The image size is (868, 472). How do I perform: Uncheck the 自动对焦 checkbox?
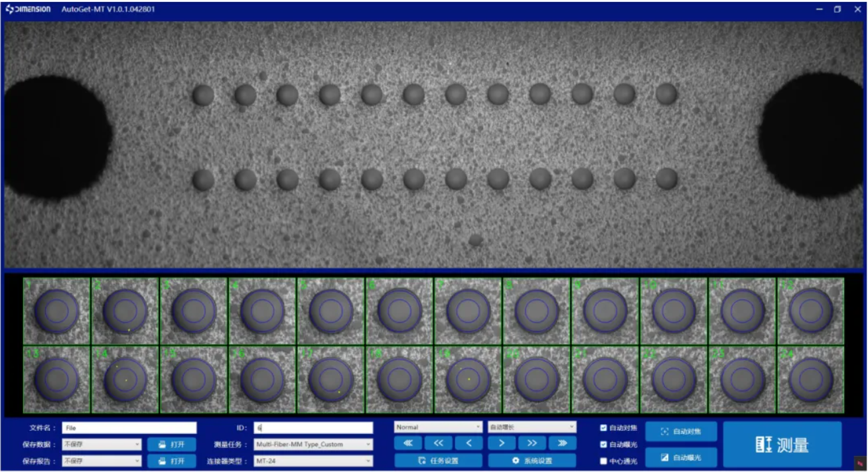point(603,428)
